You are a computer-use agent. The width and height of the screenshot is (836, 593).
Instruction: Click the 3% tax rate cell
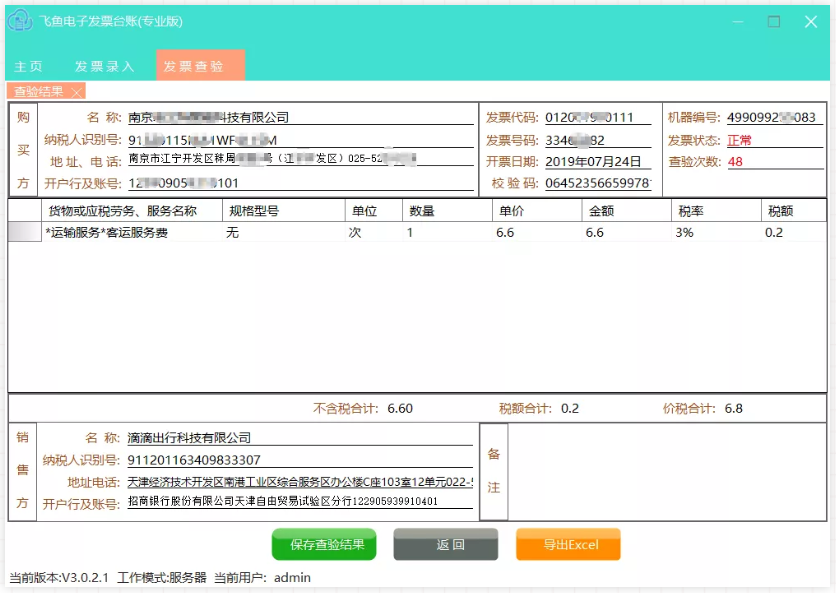[x=716, y=233]
